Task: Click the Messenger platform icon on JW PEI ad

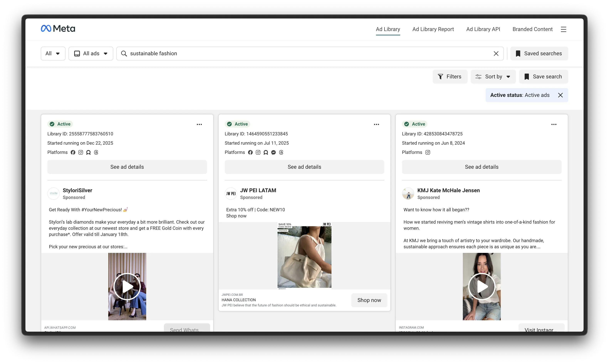Action: pyautogui.click(x=273, y=152)
